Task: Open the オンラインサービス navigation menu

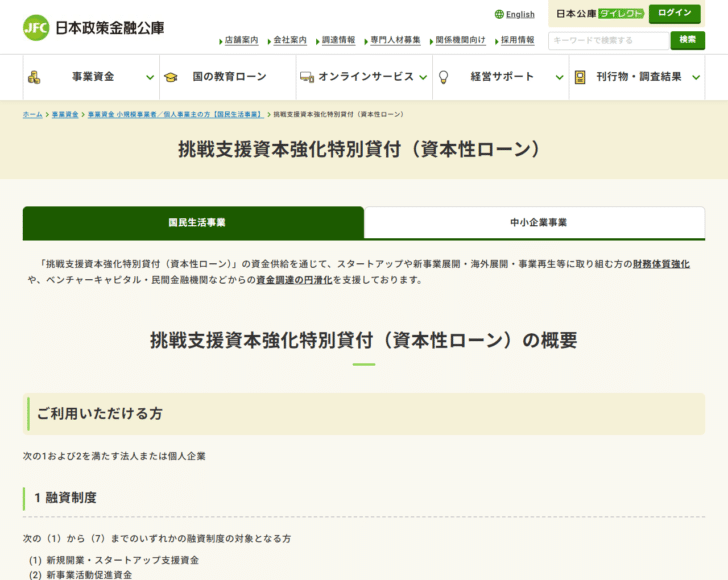Action: pos(364,77)
